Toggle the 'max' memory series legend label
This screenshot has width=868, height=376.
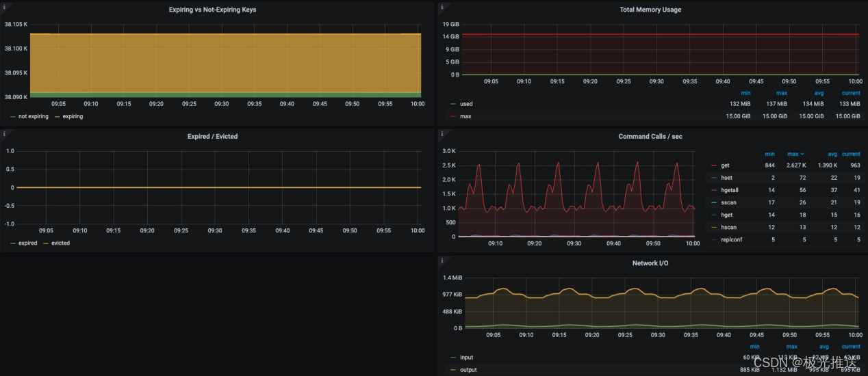click(x=465, y=116)
